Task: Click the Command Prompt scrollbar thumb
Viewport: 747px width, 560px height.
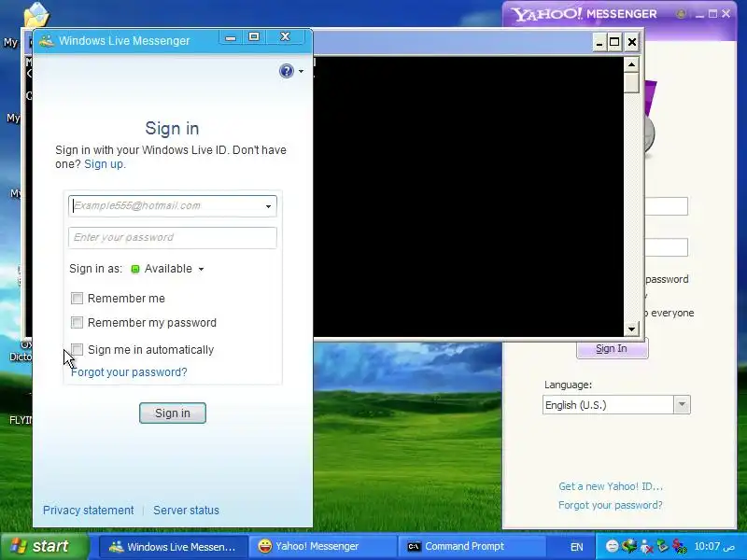Action: (x=631, y=83)
